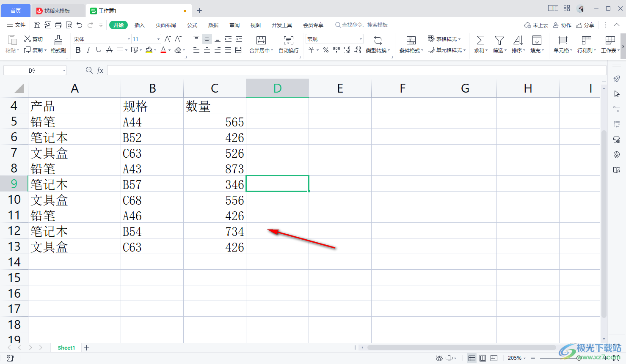Undo the last action
The height and width of the screenshot is (364, 626).
click(80, 25)
